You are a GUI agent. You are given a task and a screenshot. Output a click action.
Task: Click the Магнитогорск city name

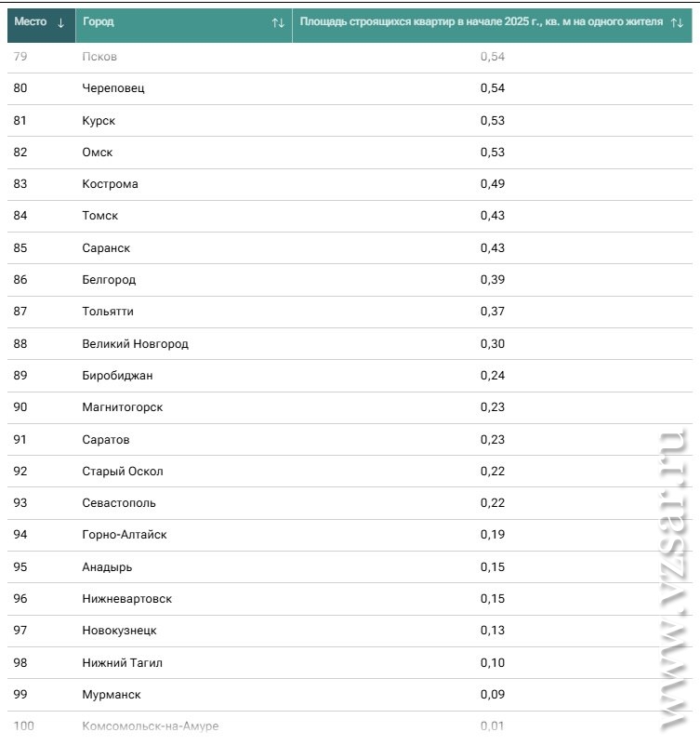tap(122, 407)
